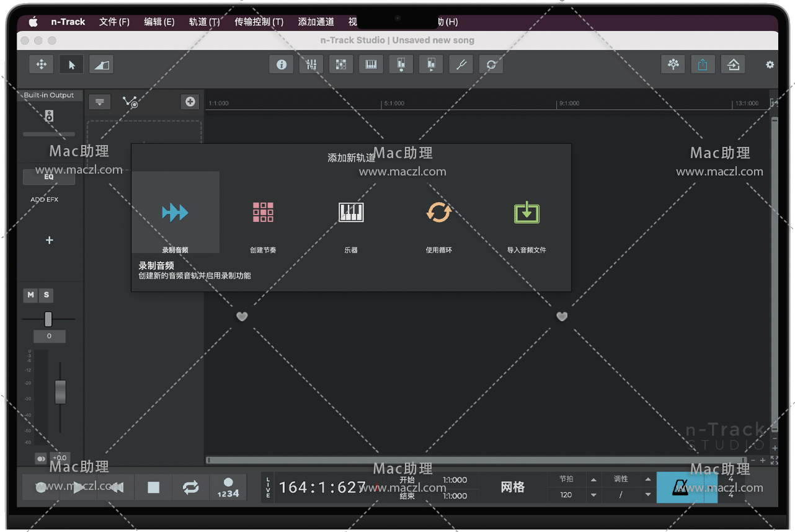Viewport: 795px width, 532px height.
Task: Open the 传输控制 (T) menu
Action: [259, 22]
